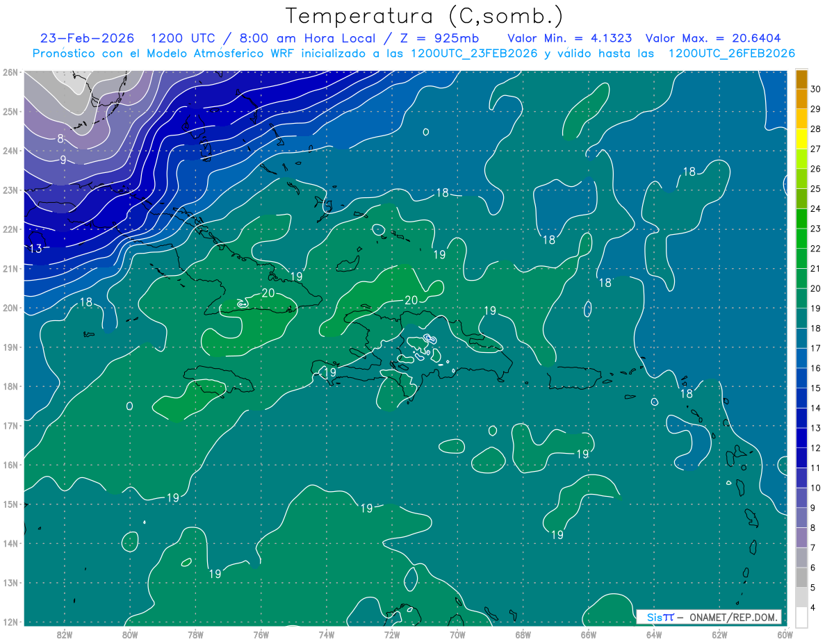Click the contour label 9 on the map
This screenshot has height=644, width=834.
point(63,160)
